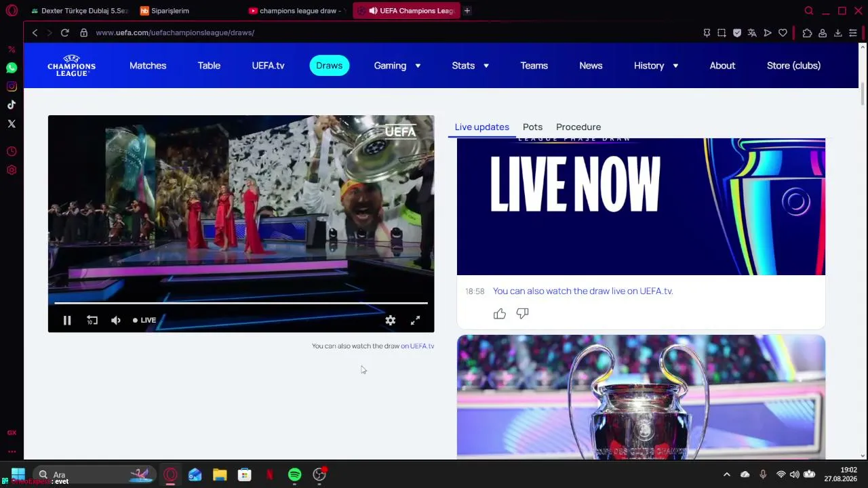Image resolution: width=868 pixels, height=488 pixels.
Task: Go to UEFA.tv in nav
Action: [x=268, y=66]
